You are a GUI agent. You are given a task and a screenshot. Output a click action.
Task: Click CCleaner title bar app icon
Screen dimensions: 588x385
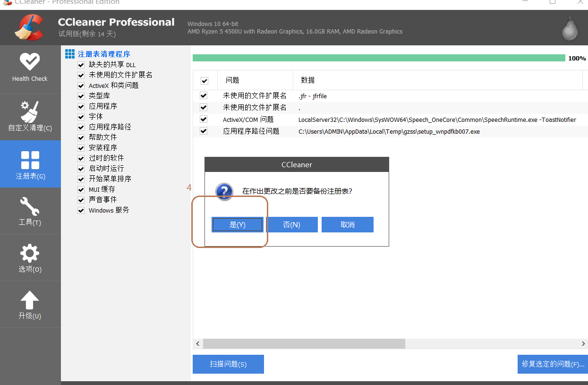(7, 2)
